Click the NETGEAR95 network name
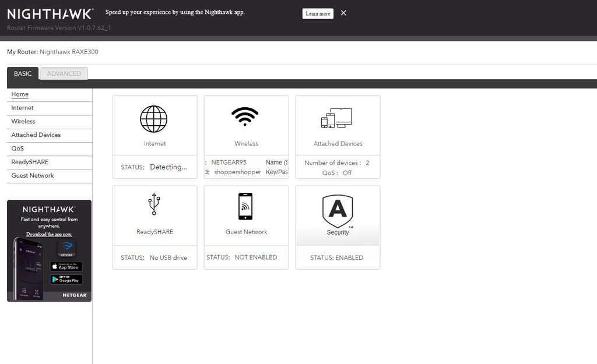 [229, 162]
